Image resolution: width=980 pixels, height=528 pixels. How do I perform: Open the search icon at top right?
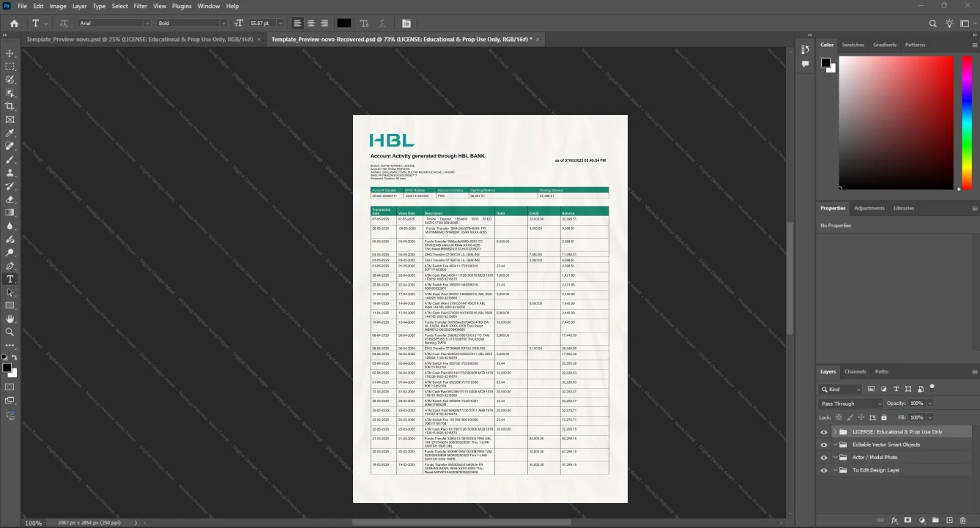click(x=933, y=23)
